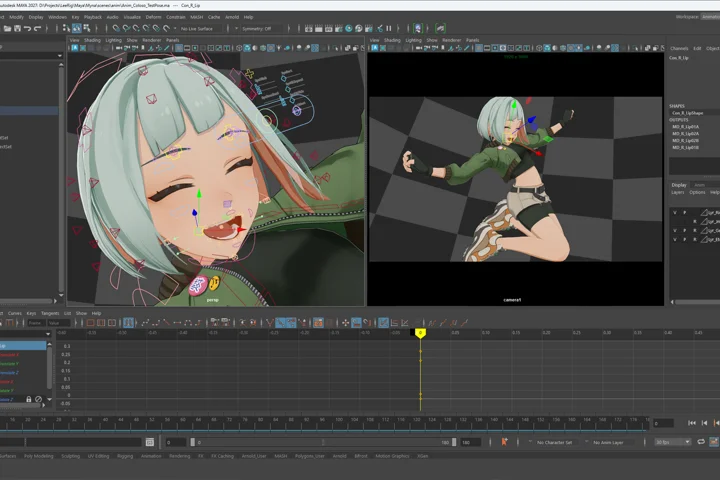Click the Go to start of playback range button
Screen dimensions: 720x480
click(692, 423)
